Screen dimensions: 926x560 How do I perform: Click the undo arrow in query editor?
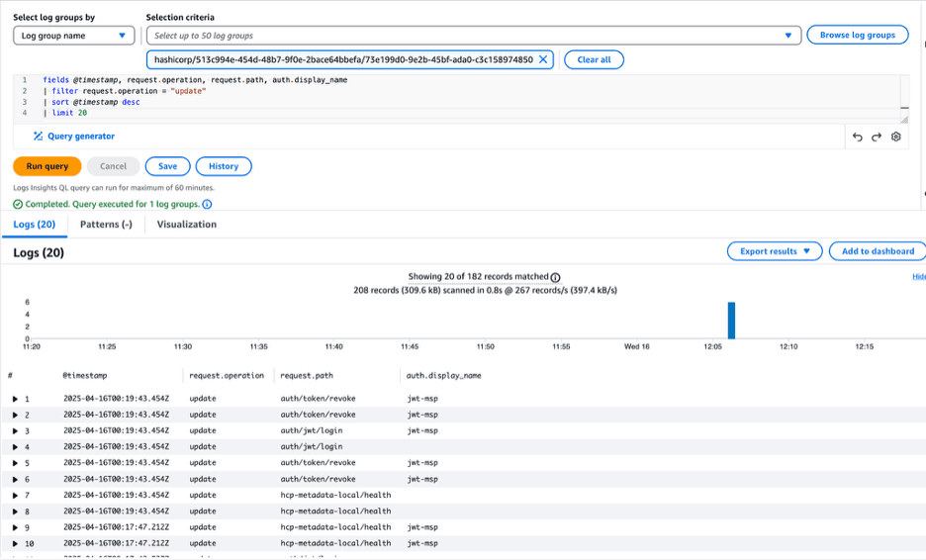858,137
